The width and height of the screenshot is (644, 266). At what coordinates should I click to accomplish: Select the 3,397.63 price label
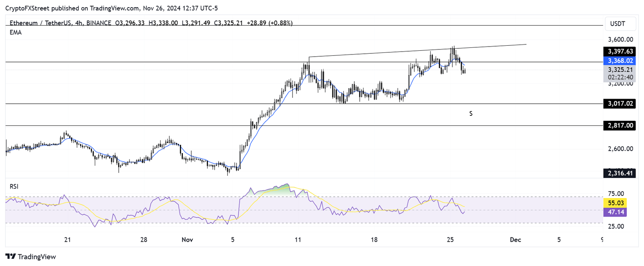click(x=620, y=52)
